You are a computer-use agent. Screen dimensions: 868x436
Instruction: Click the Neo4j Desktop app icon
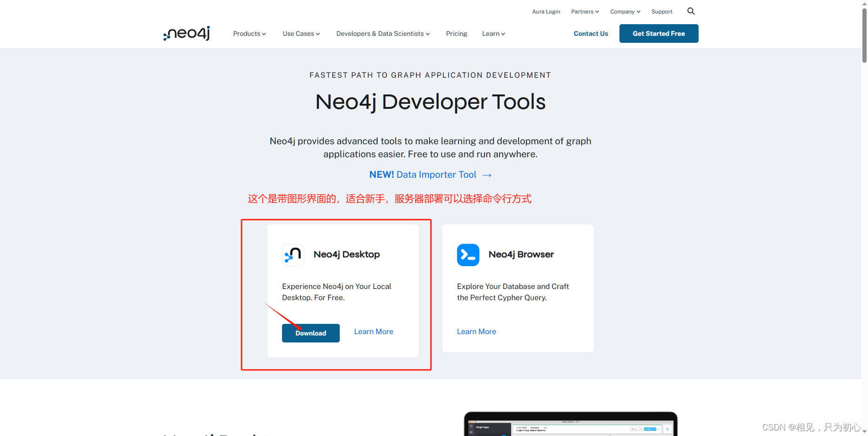(293, 255)
